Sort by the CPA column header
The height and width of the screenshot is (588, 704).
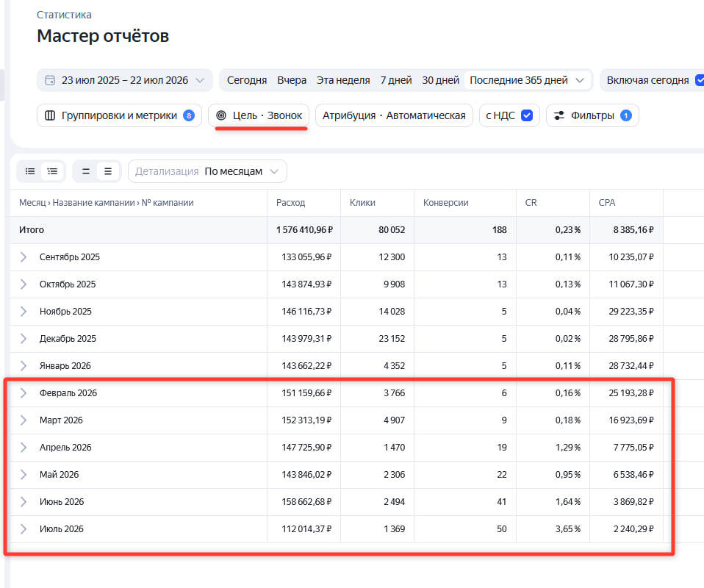point(606,203)
